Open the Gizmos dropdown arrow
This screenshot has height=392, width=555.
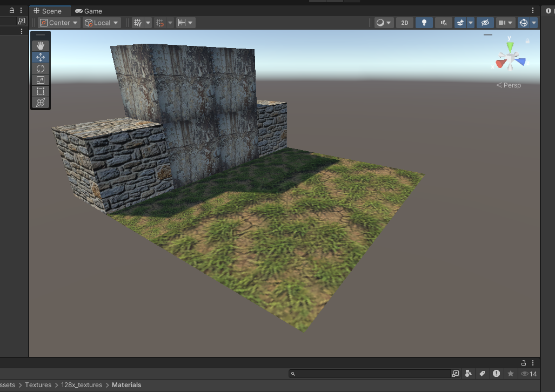pyautogui.click(x=534, y=23)
